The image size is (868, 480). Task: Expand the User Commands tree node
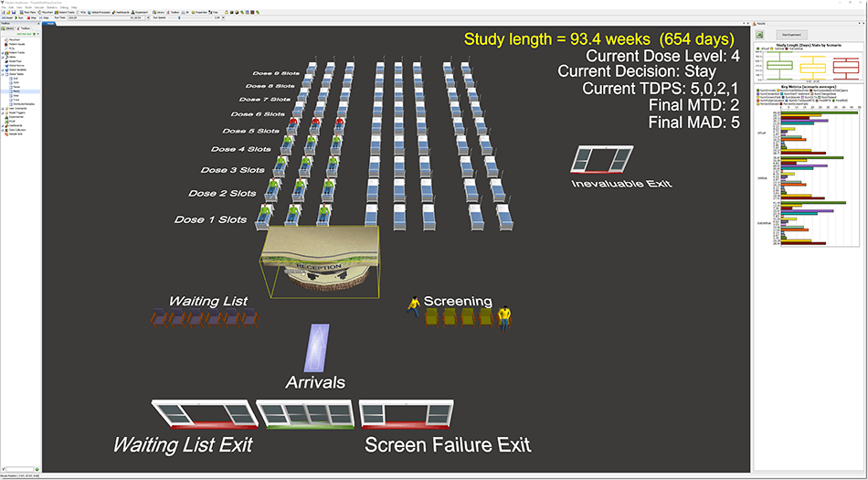2,109
